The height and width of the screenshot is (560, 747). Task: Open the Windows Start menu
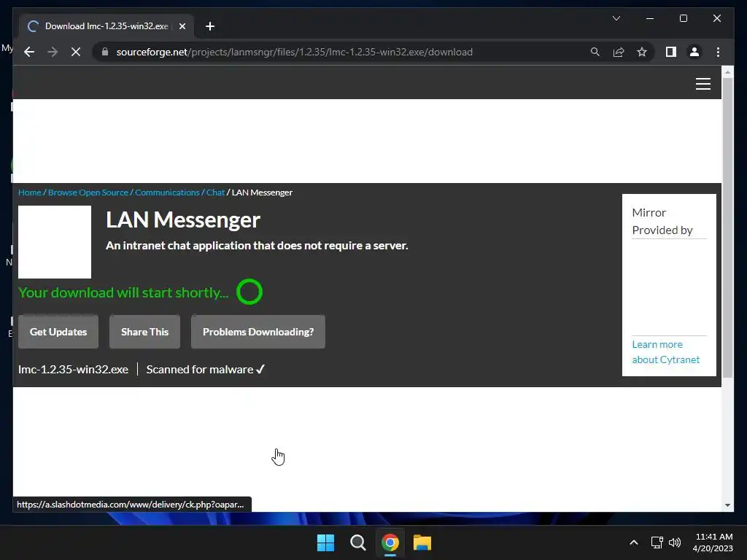coord(326,542)
